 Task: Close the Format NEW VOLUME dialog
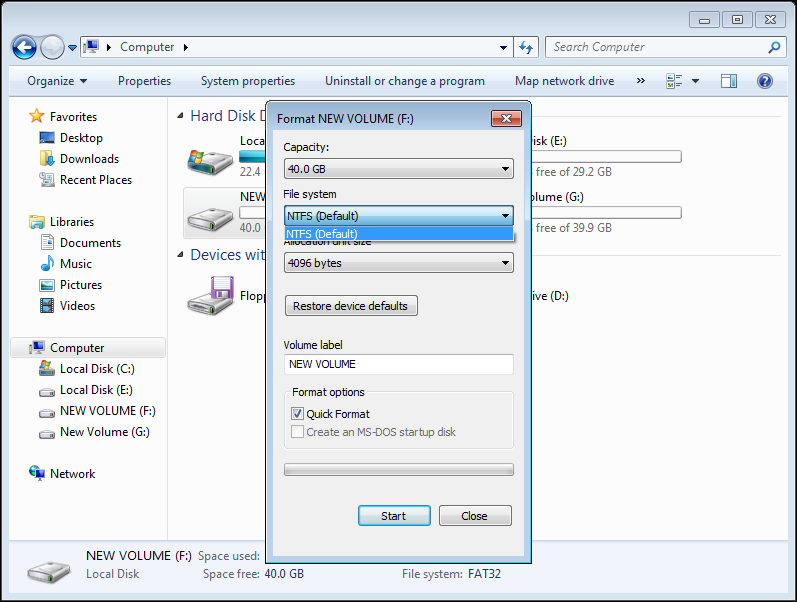(506, 118)
